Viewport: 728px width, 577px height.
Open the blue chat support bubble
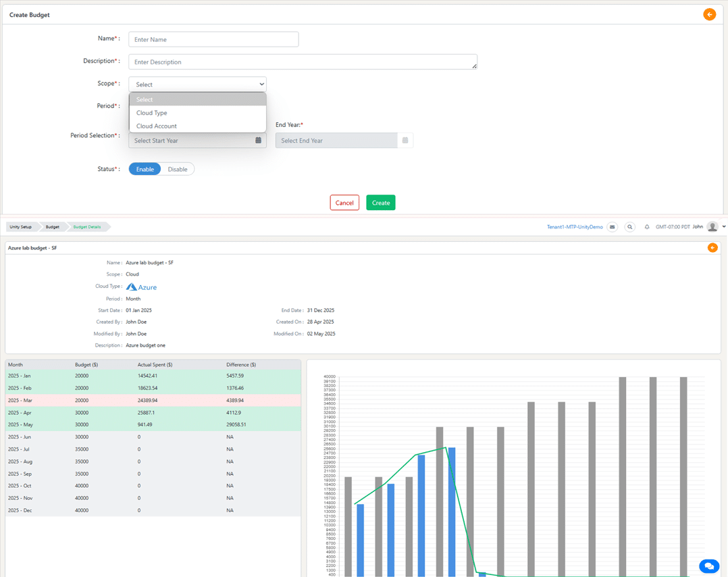[708, 566]
